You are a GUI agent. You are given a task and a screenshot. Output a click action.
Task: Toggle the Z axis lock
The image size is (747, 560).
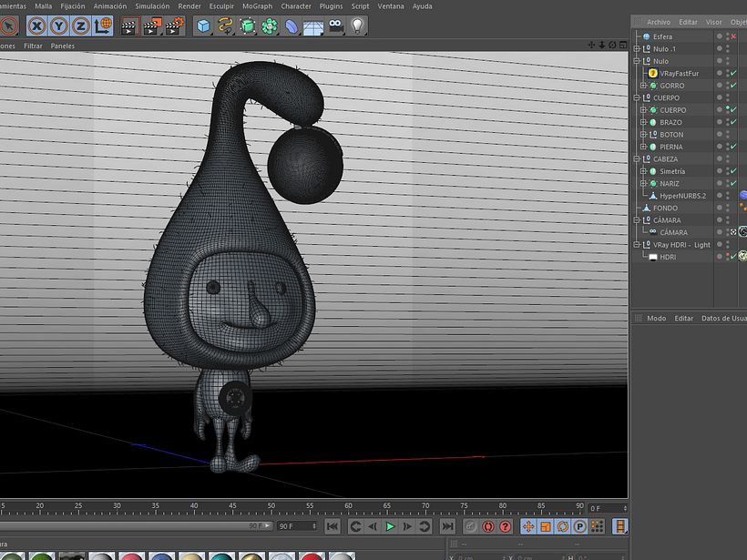80,25
